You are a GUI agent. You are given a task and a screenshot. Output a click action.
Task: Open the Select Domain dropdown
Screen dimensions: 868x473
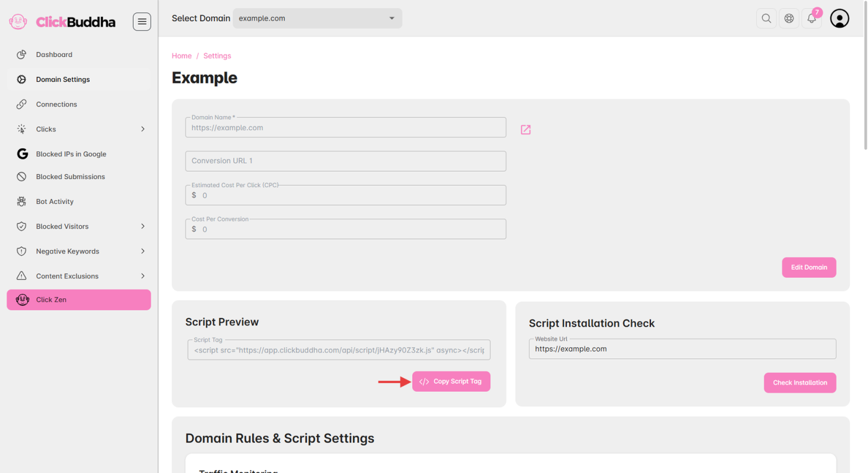point(317,19)
